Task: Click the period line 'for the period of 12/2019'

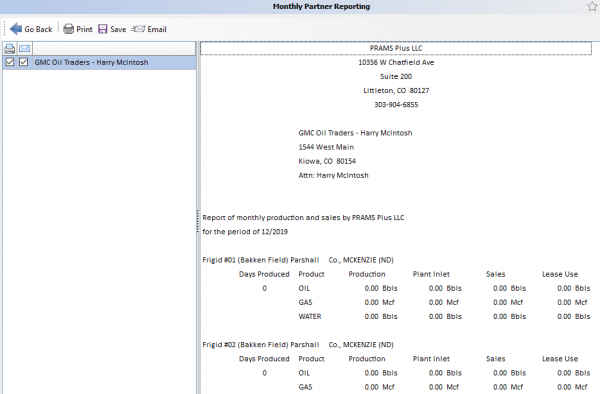Action: pos(245,231)
